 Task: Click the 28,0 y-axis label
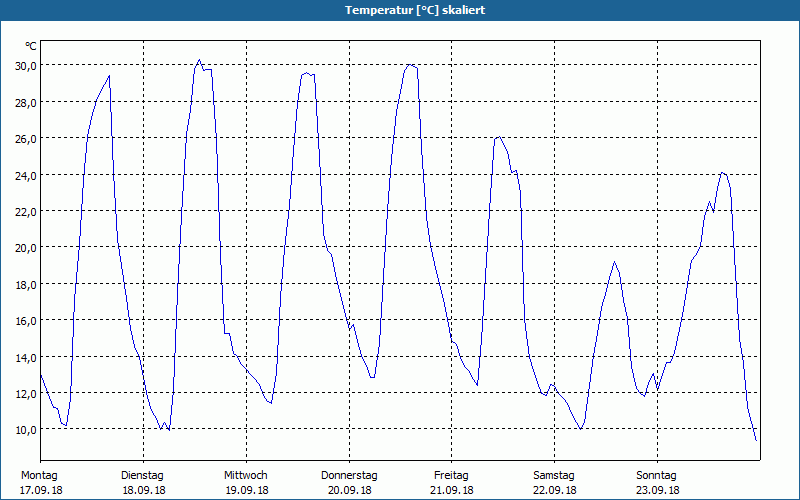coord(26,102)
